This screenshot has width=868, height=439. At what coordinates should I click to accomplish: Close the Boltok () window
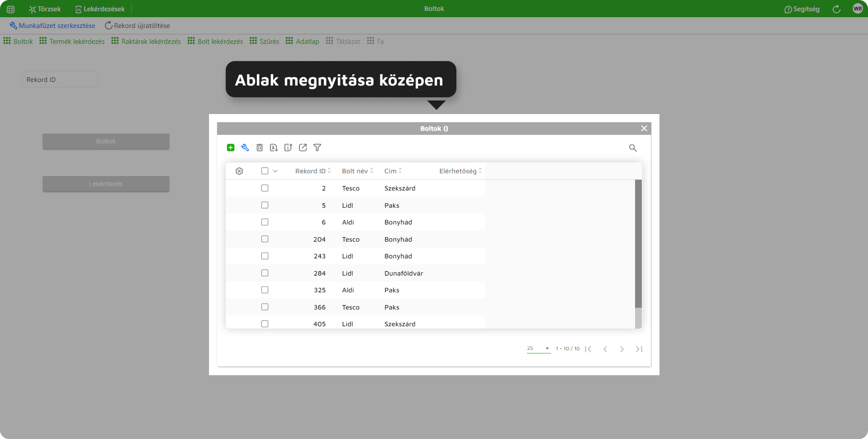coord(644,129)
